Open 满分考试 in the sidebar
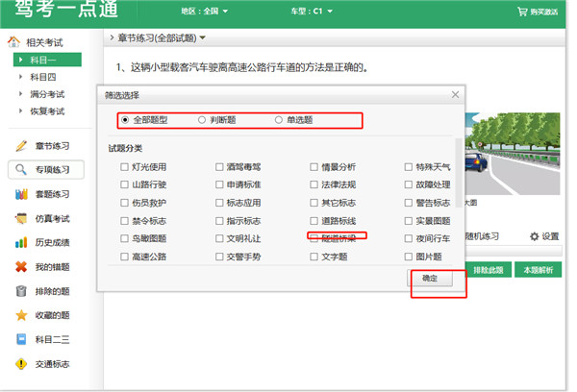 [x=45, y=94]
